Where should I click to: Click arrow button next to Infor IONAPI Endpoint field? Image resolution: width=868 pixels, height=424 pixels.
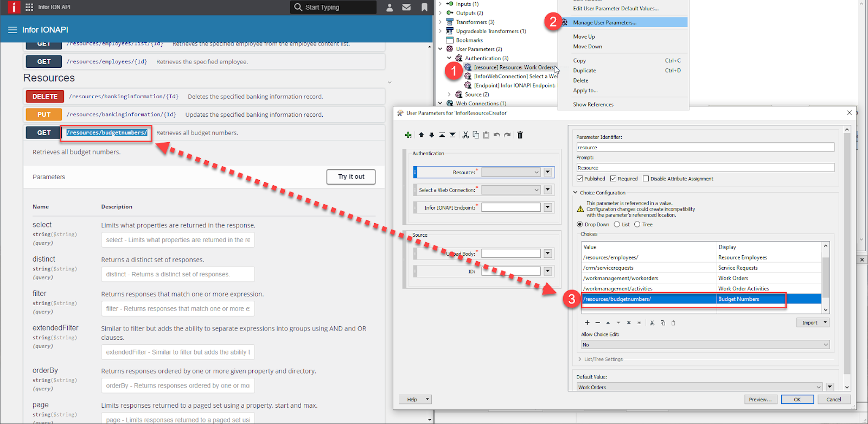pyautogui.click(x=548, y=207)
